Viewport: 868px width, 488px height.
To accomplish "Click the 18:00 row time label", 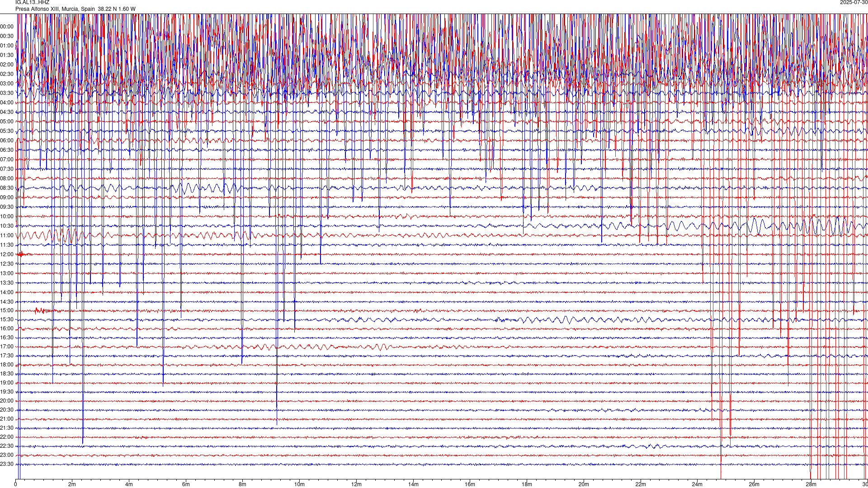I will [7, 365].
